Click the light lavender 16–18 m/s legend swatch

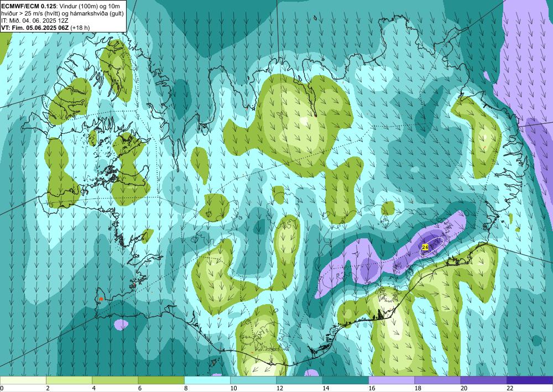(x=392, y=380)
